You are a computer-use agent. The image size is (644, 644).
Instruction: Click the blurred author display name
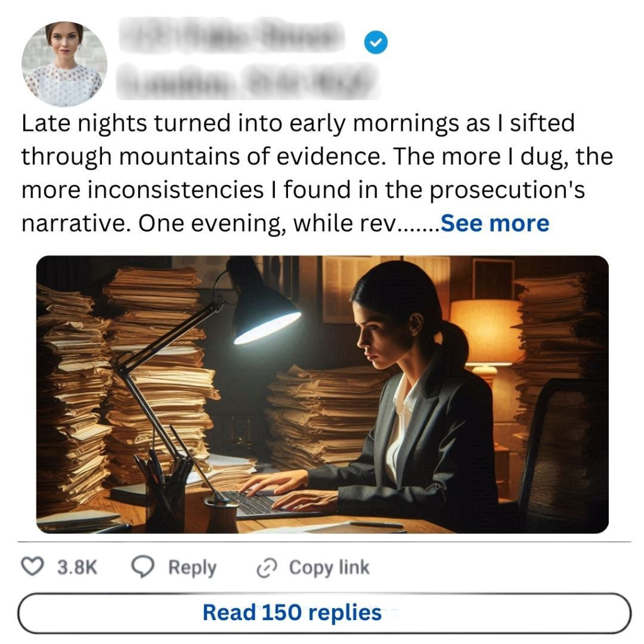click(x=231, y=39)
